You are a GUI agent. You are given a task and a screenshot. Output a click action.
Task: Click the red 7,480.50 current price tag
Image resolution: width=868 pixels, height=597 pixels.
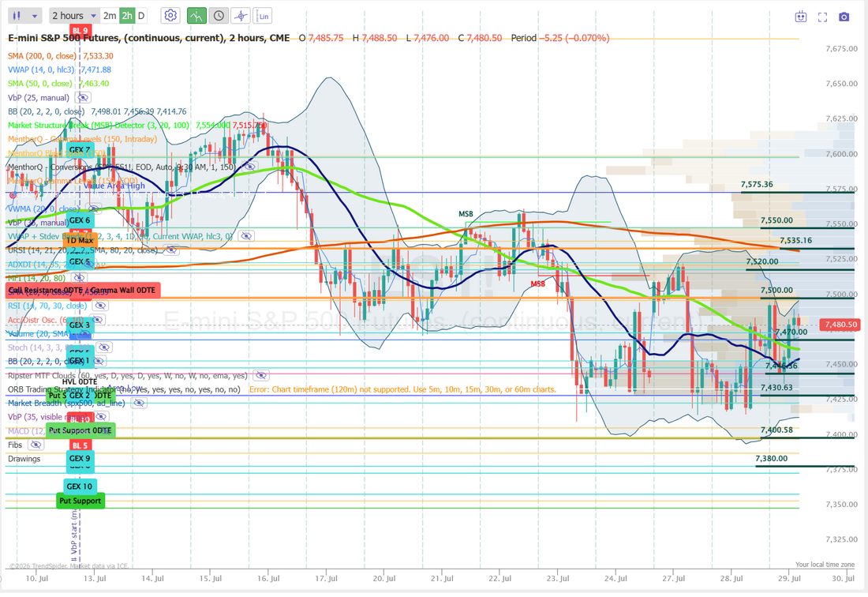840,325
